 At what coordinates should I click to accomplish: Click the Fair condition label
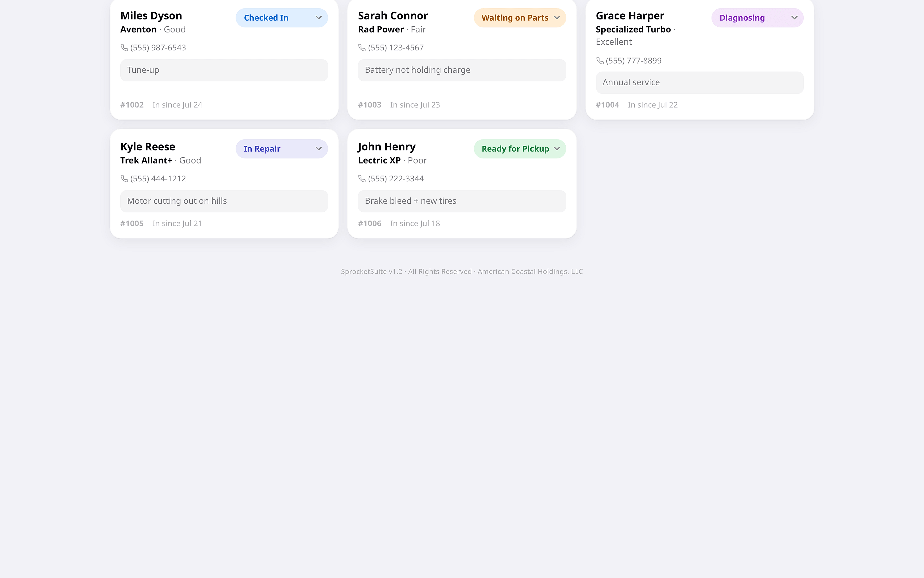point(418,29)
